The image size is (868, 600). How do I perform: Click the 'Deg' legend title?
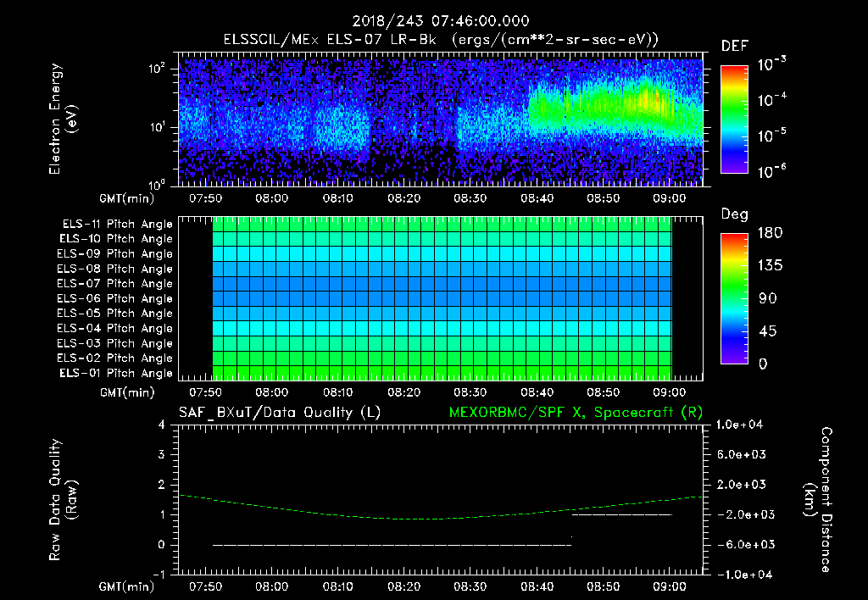(x=735, y=214)
